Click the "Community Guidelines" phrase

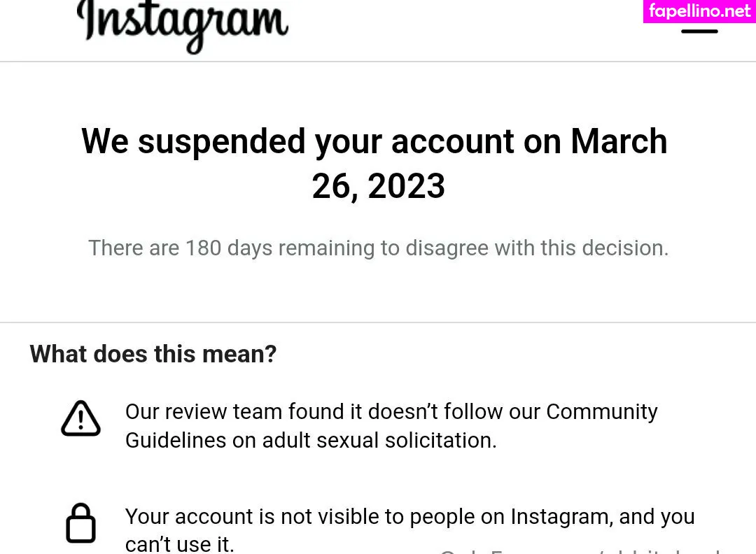point(601,411)
